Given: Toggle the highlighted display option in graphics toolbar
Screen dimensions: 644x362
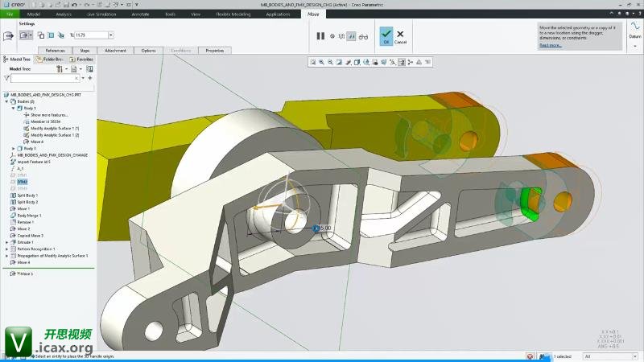Looking at the screenshot, I should click(402, 62).
